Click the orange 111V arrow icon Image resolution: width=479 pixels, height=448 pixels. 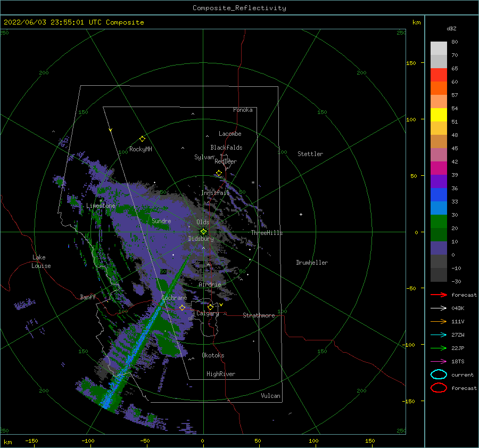click(439, 321)
